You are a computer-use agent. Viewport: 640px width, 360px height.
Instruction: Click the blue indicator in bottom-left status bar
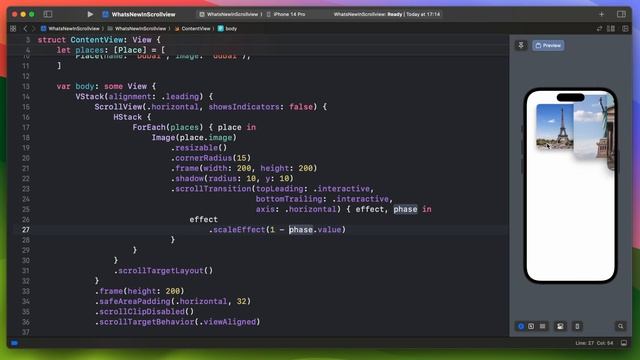click(14, 343)
